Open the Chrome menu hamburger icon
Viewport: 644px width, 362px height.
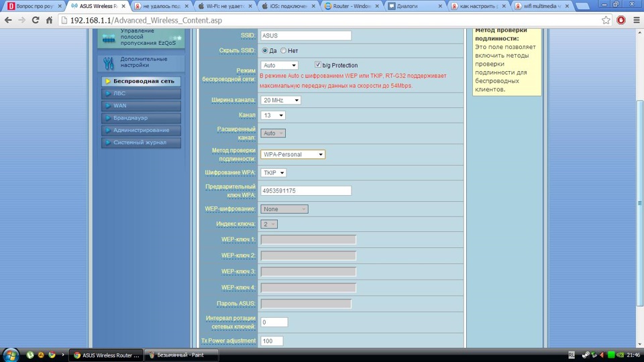point(636,20)
